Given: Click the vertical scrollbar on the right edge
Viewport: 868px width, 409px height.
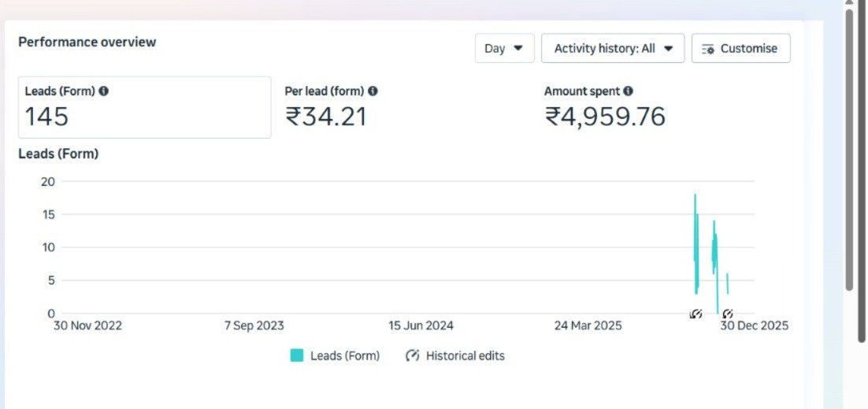Looking at the screenshot, I should coord(849,150).
